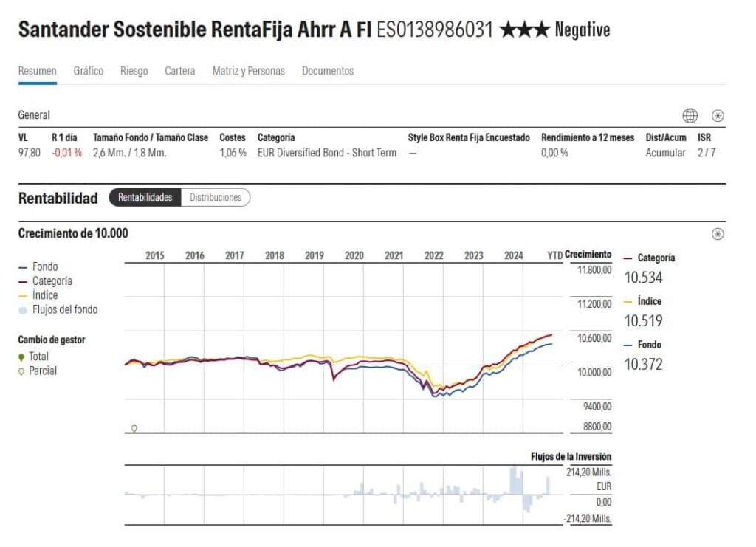The width and height of the screenshot is (756, 547).
Task: Click the ISIN code ES0138986031
Action: [435, 30]
